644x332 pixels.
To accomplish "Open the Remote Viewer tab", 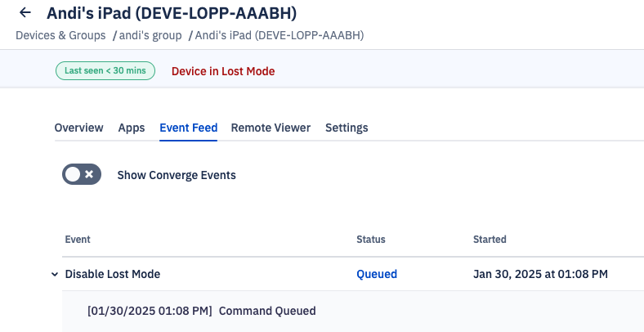I will pyautogui.click(x=271, y=128).
